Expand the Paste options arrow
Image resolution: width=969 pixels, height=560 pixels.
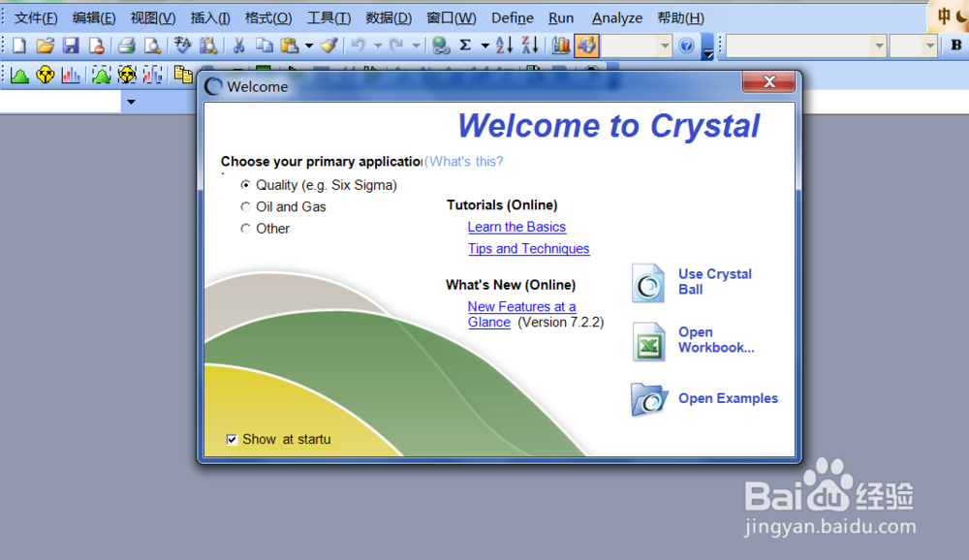[x=309, y=46]
